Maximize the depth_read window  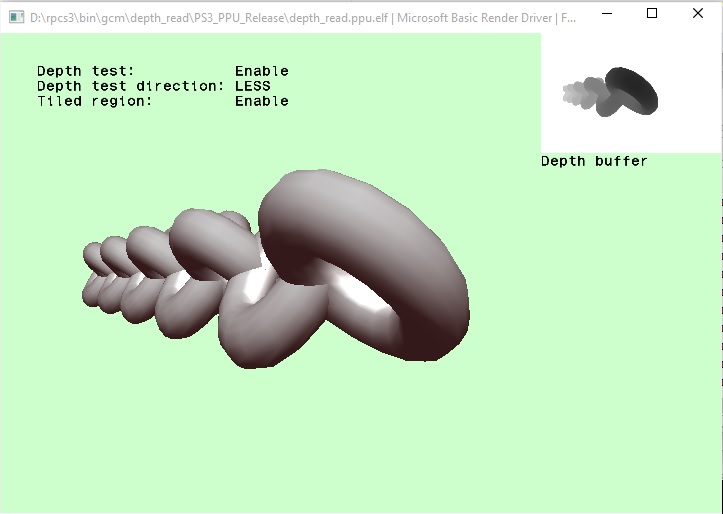tap(652, 13)
